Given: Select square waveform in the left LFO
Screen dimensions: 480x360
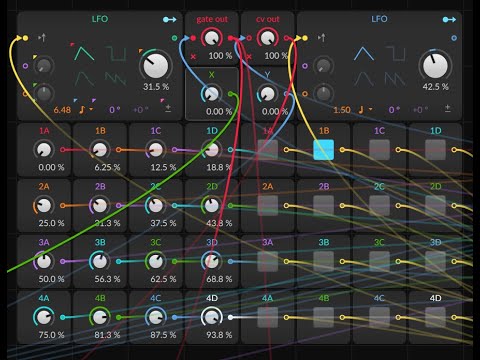Looking at the screenshot, I should 116,54.
